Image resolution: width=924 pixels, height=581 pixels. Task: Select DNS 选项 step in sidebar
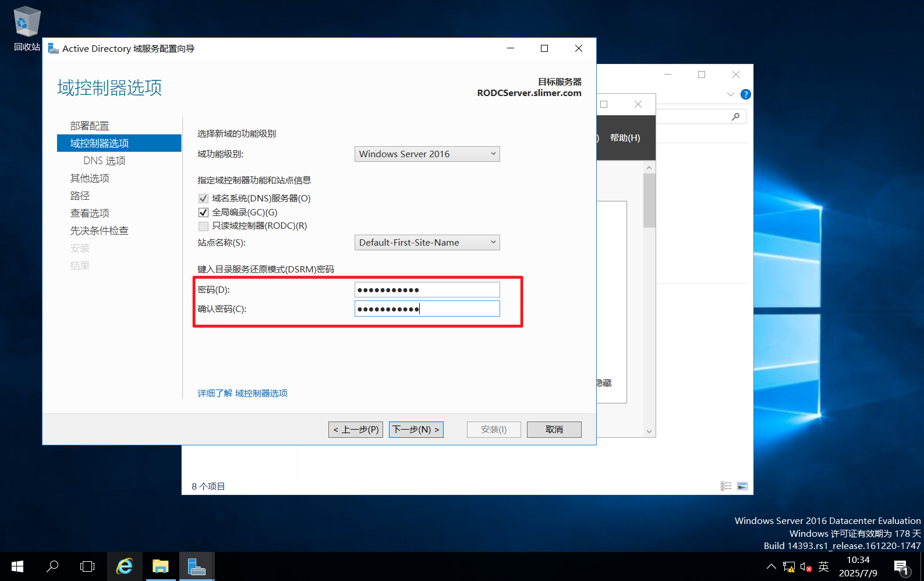pyautogui.click(x=104, y=161)
